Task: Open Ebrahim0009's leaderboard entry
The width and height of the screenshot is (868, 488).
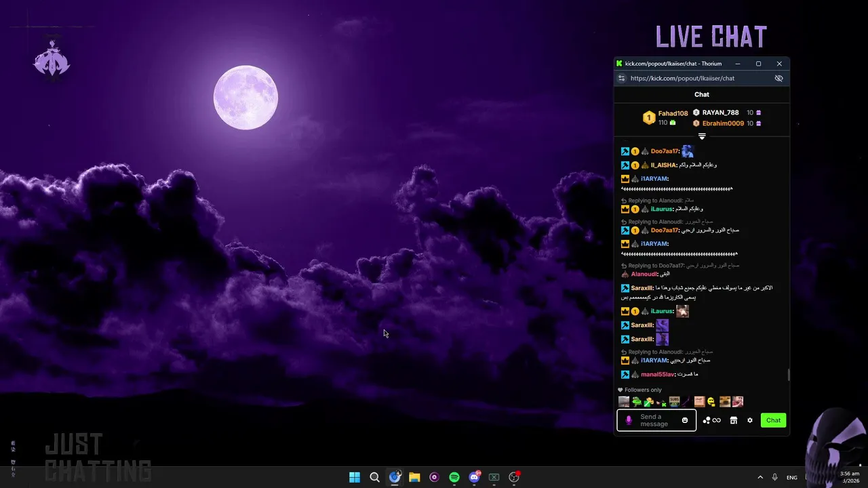Action: pos(723,123)
